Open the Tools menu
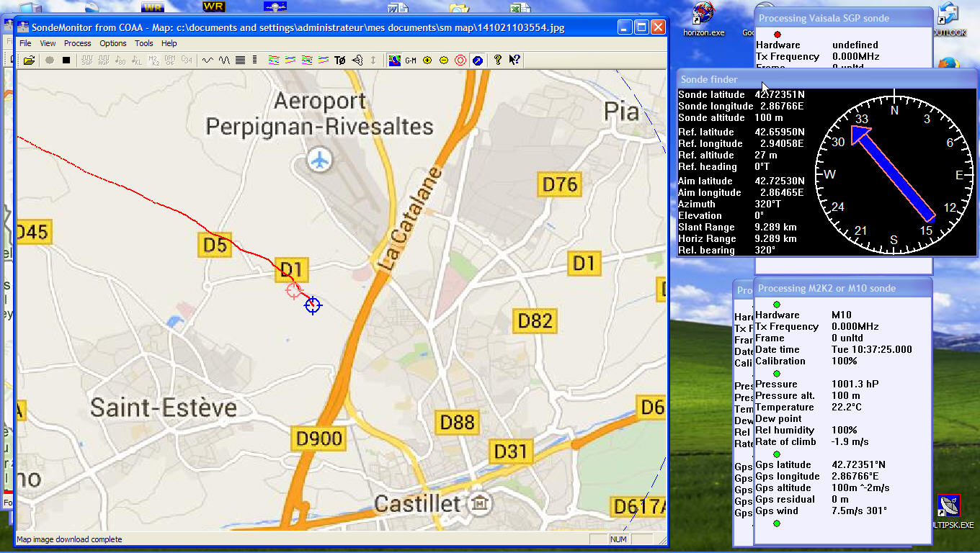Screen dimensions: 980x553 pos(144,43)
